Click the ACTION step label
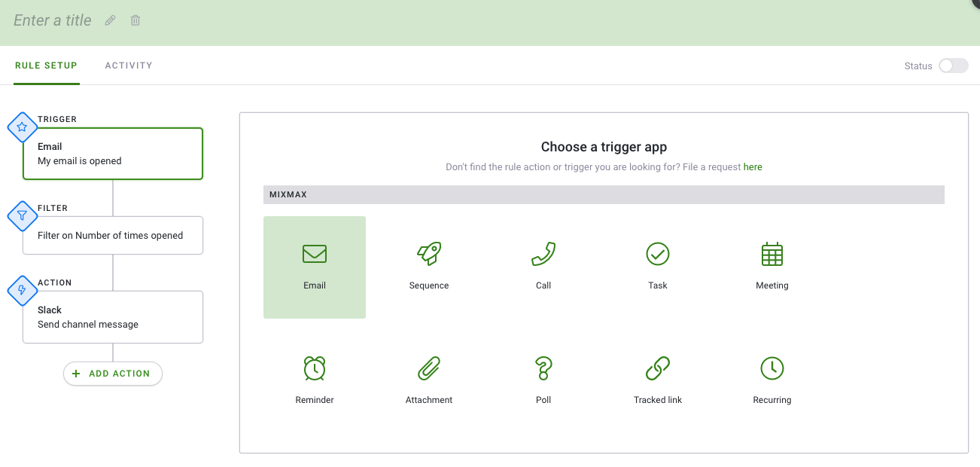980x467 pixels. [55, 282]
